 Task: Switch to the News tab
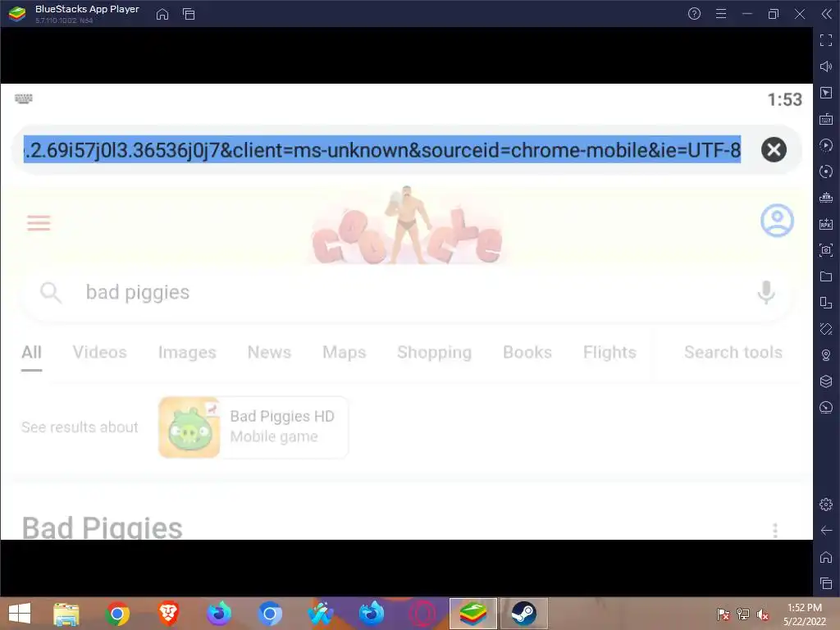(269, 352)
